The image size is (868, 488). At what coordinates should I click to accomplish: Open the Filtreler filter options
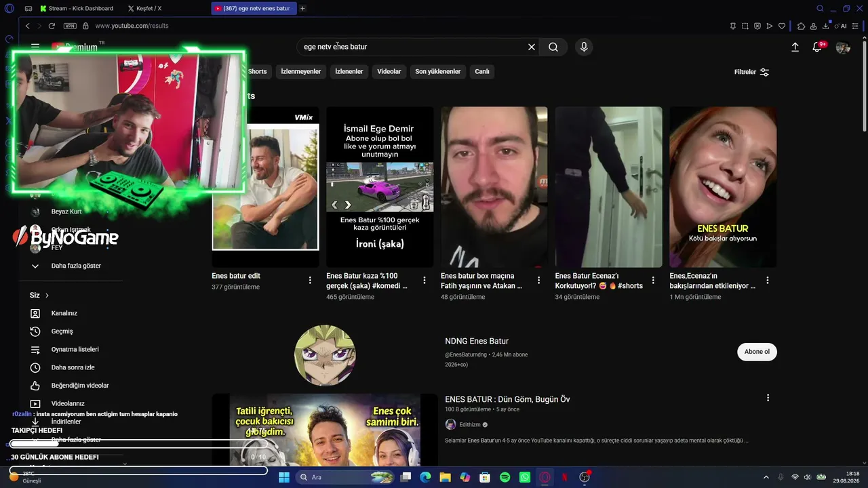752,72
